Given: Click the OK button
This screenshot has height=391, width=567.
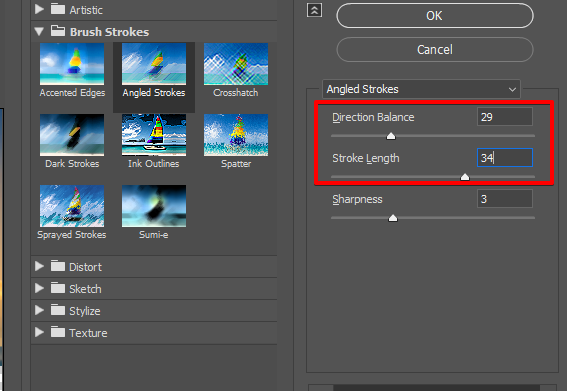Looking at the screenshot, I should coord(435,16).
